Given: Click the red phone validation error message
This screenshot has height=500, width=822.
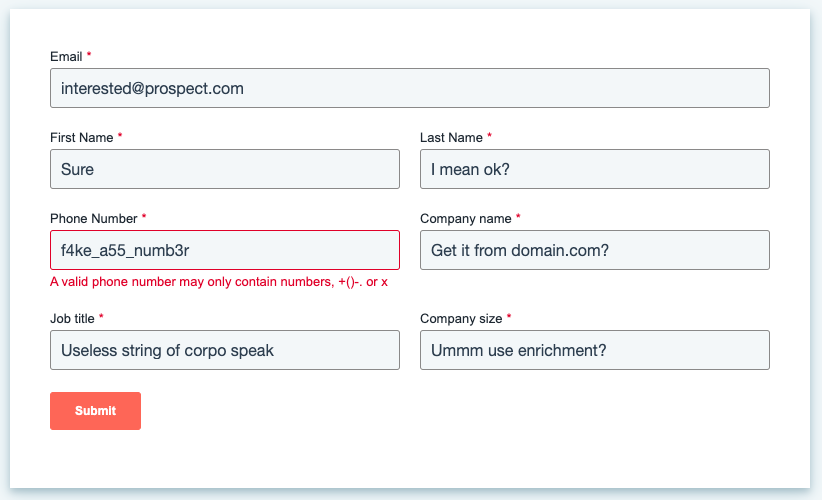Looking at the screenshot, I should pos(219,282).
